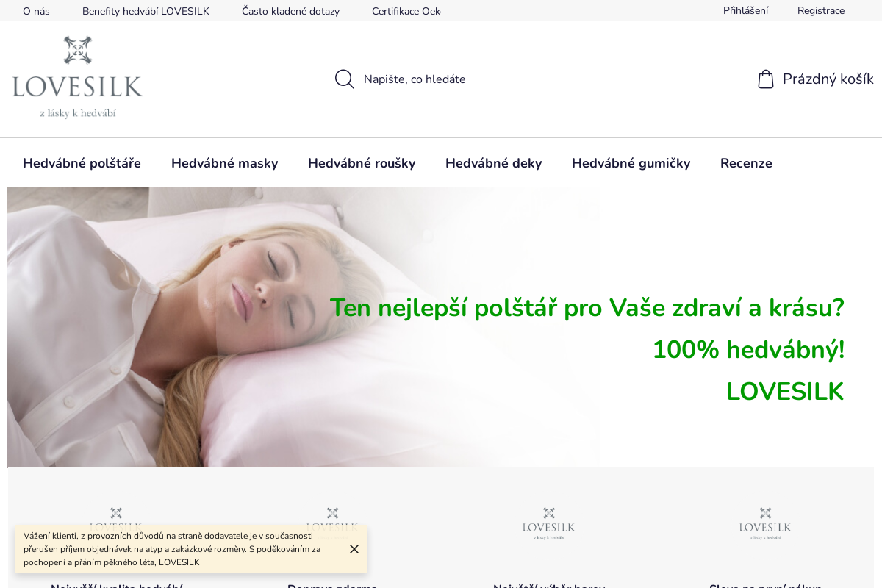Open the Recenze page
This screenshot has width=882, height=588.
(x=746, y=163)
